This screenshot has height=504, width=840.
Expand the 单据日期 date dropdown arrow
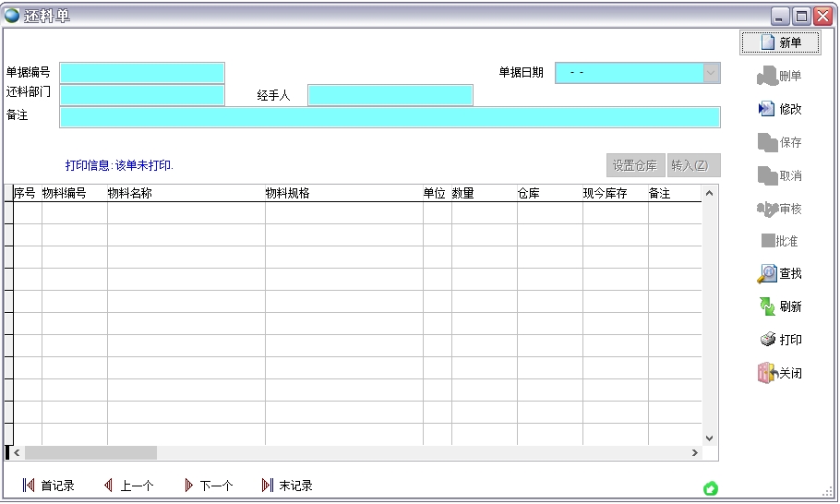(x=711, y=73)
